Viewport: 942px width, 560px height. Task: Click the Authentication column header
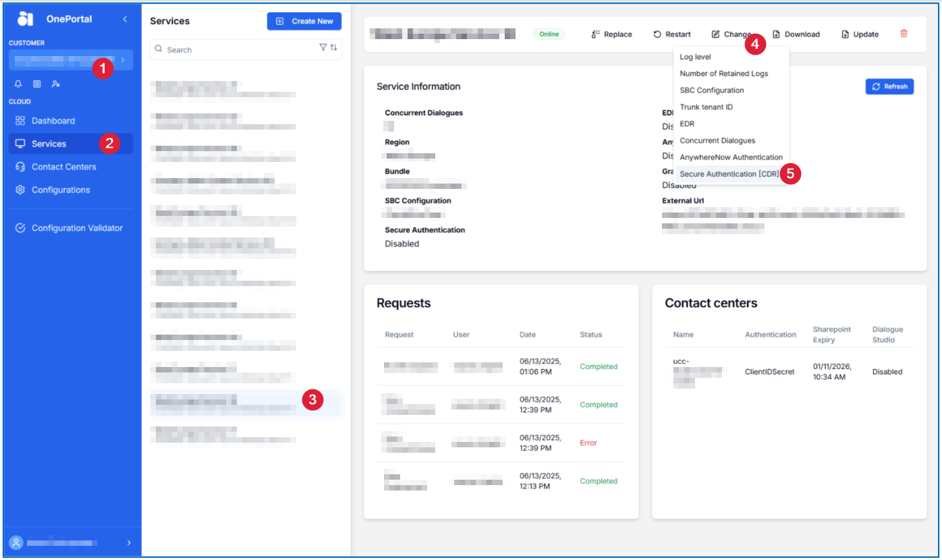[771, 335]
